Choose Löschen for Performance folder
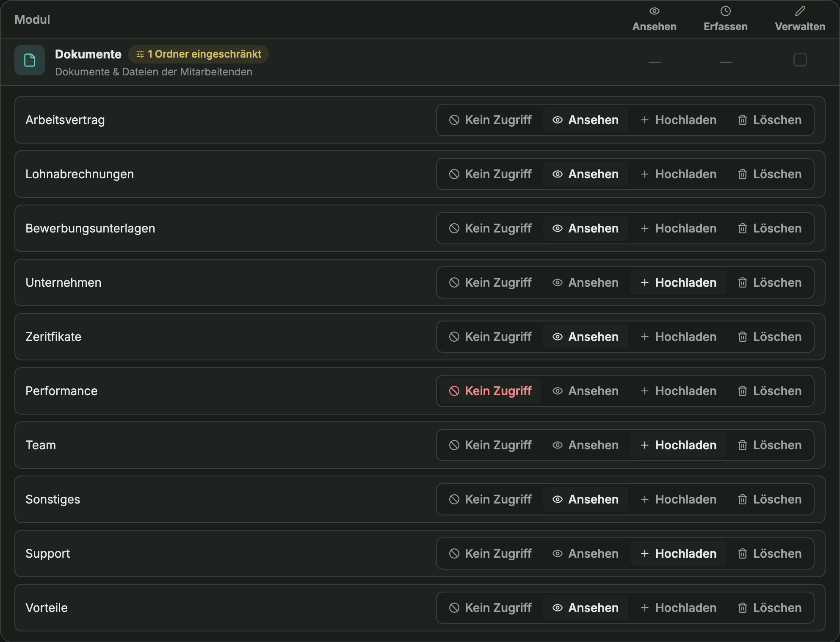 pyautogui.click(x=769, y=391)
